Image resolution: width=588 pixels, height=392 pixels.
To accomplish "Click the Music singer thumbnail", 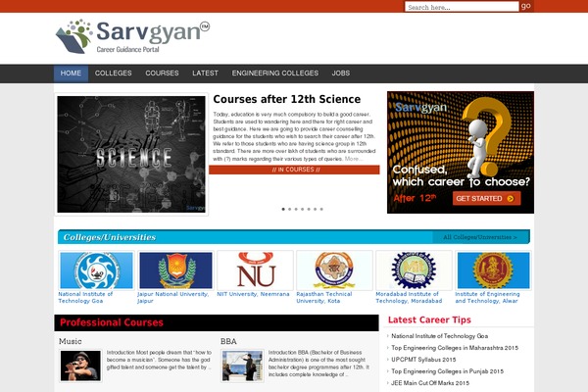I will tap(80, 367).
